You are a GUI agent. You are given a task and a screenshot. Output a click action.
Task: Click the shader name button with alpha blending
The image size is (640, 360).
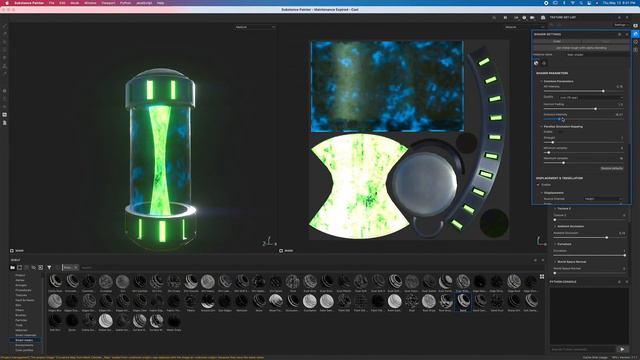click(x=581, y=48)
